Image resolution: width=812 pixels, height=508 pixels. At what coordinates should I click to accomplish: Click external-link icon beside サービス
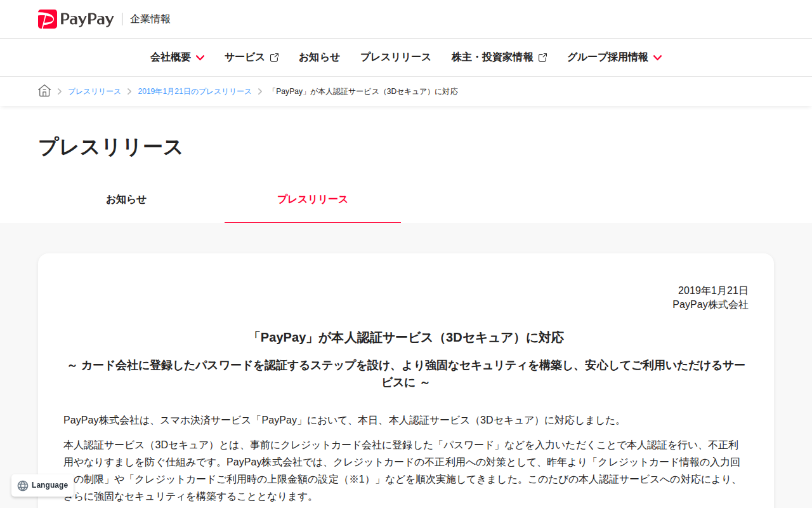[x=274, y=57]
